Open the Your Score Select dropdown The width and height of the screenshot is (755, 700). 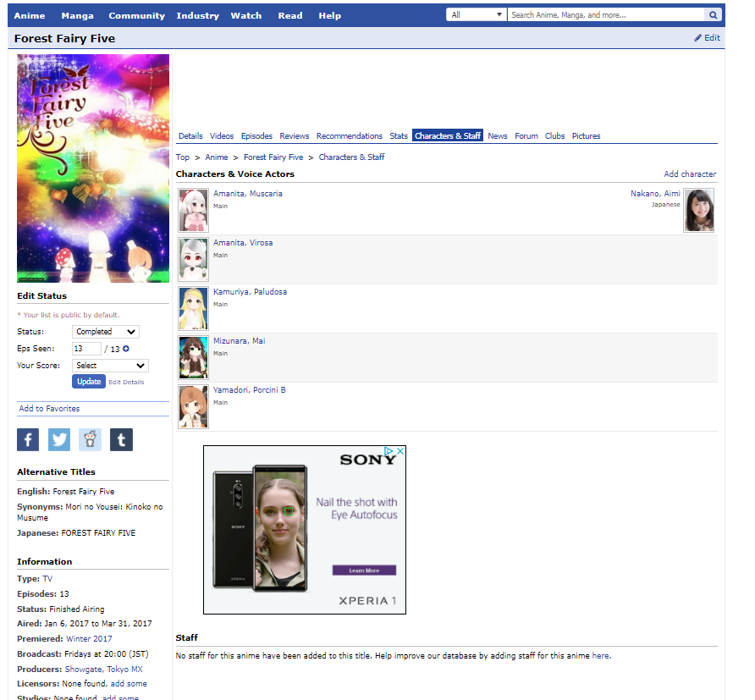pyautogui.click(x=110, y=366)
